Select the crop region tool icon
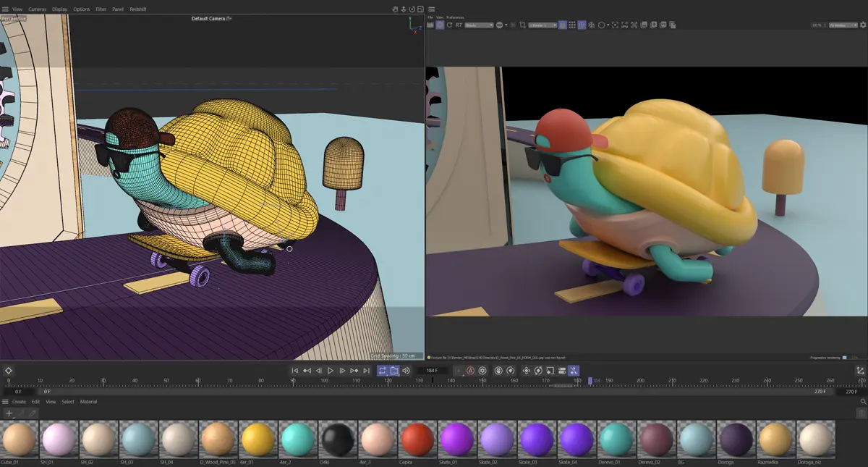 (x=522, y=25)
